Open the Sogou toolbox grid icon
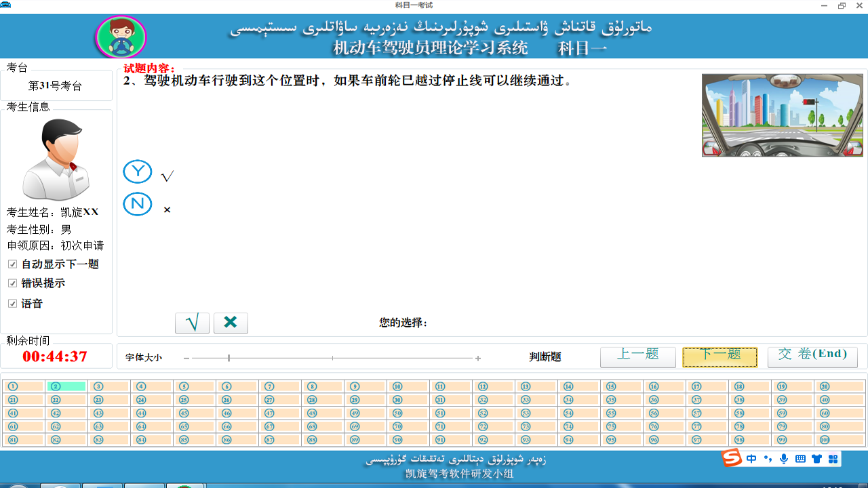This screenshot has width=868, height=488. pyautogui.click(x=833, y=458)
